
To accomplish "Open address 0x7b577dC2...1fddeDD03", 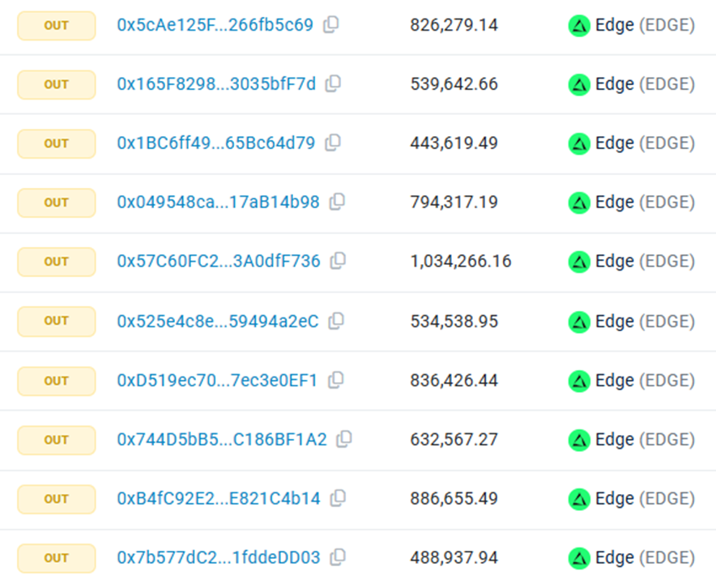I will [219, 557].
